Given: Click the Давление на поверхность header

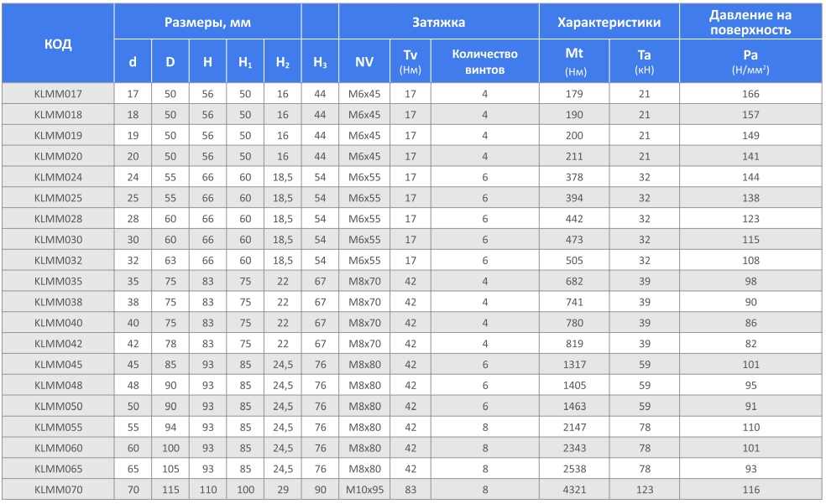Looking at the screenshot, I should pyautogui.click(x=750, y=23).
